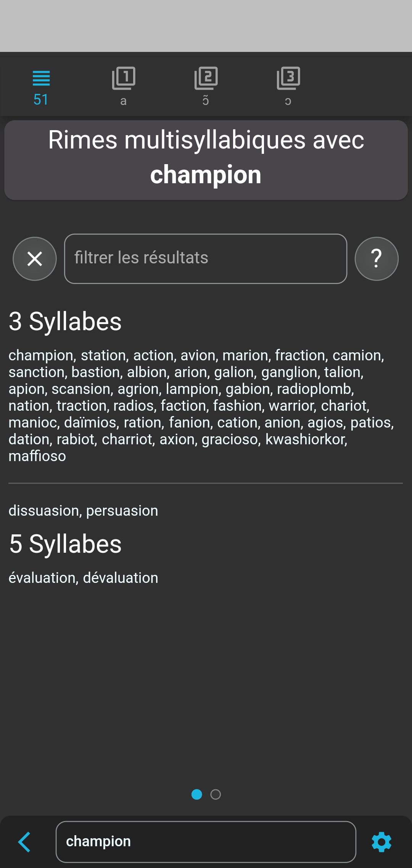Switch to the three-syllable rhymes tab
This screenshot has width=412, height=868.
click(288, 87)
